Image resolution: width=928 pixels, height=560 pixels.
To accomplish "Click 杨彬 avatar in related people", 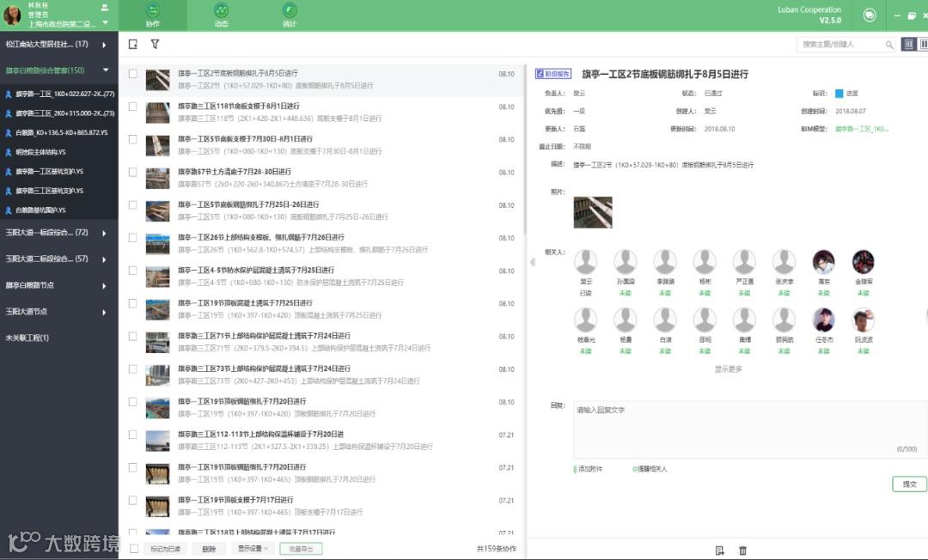I will 705,261.
